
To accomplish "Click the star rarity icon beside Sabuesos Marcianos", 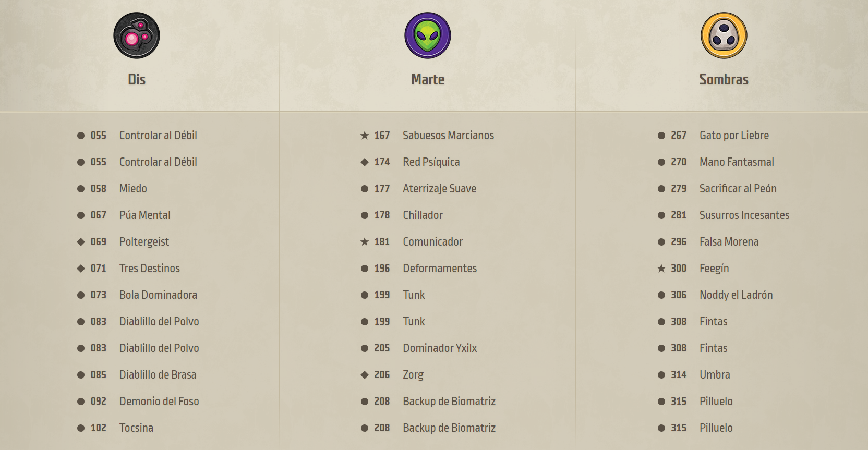I will tap(365, 136).
